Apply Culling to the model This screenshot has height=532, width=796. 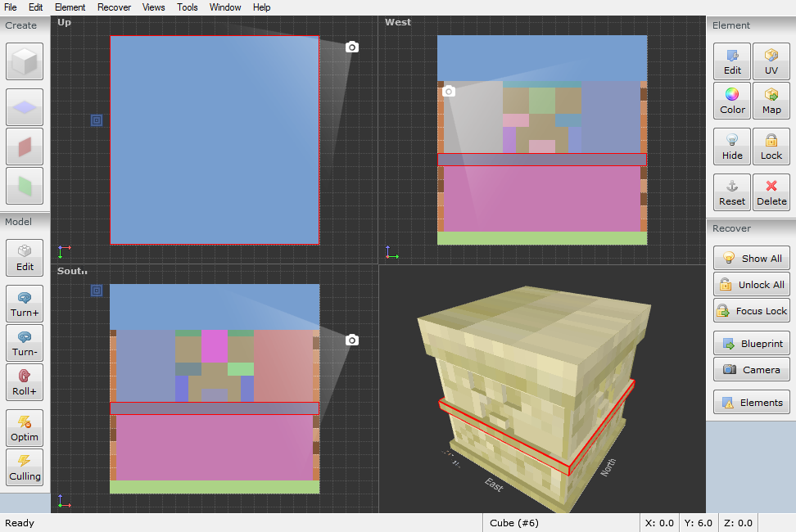point(25,467)
